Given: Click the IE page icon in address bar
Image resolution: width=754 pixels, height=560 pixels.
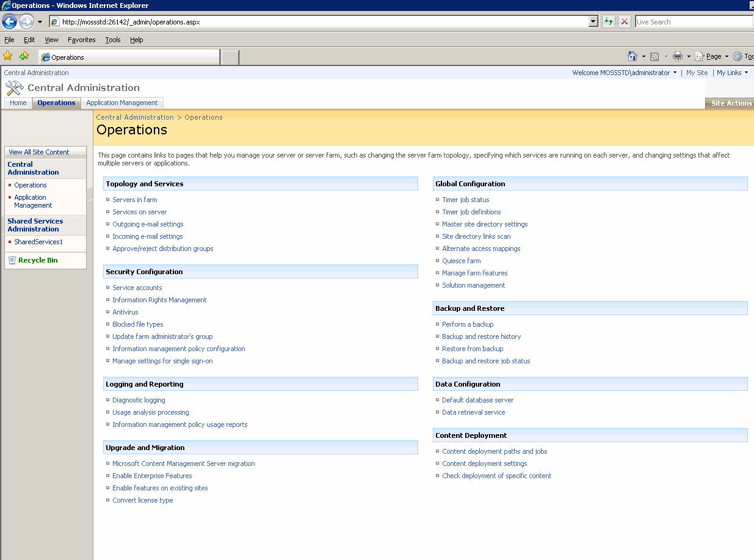Looking at the screenshot, I should click(x=55, y=21).
